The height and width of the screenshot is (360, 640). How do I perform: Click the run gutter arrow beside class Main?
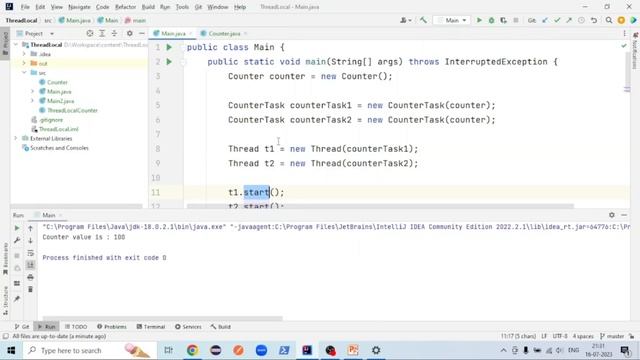pyautogui.click(x=169, y=47)
